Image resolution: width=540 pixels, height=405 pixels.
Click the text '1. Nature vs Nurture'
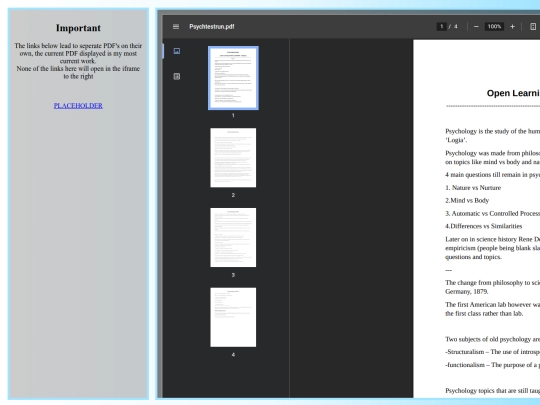click(473, 188)
